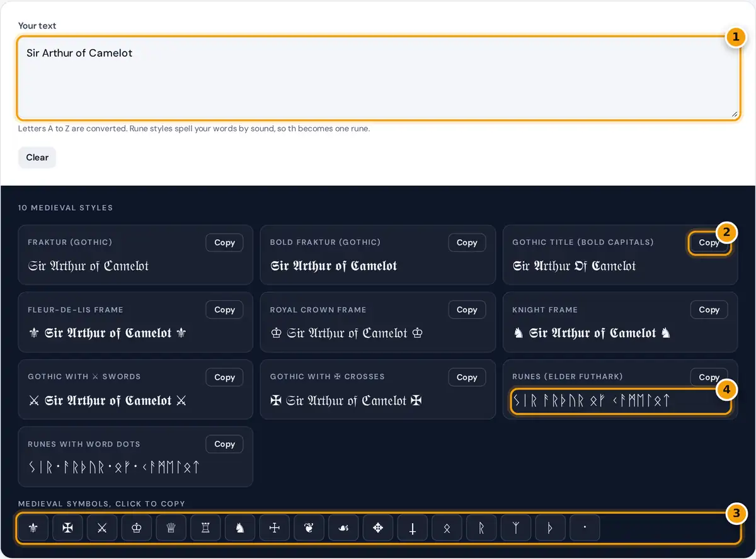Copy the thorn rune symbol

551,528
